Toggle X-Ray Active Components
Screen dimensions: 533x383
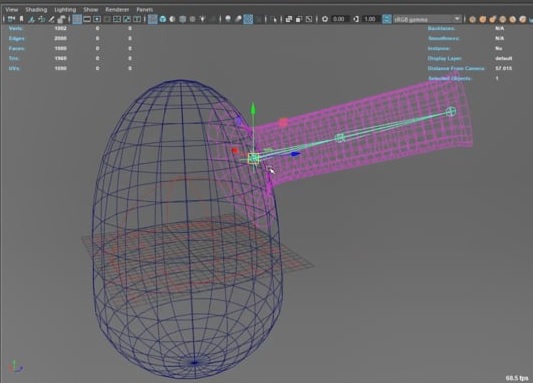point(299,19)
